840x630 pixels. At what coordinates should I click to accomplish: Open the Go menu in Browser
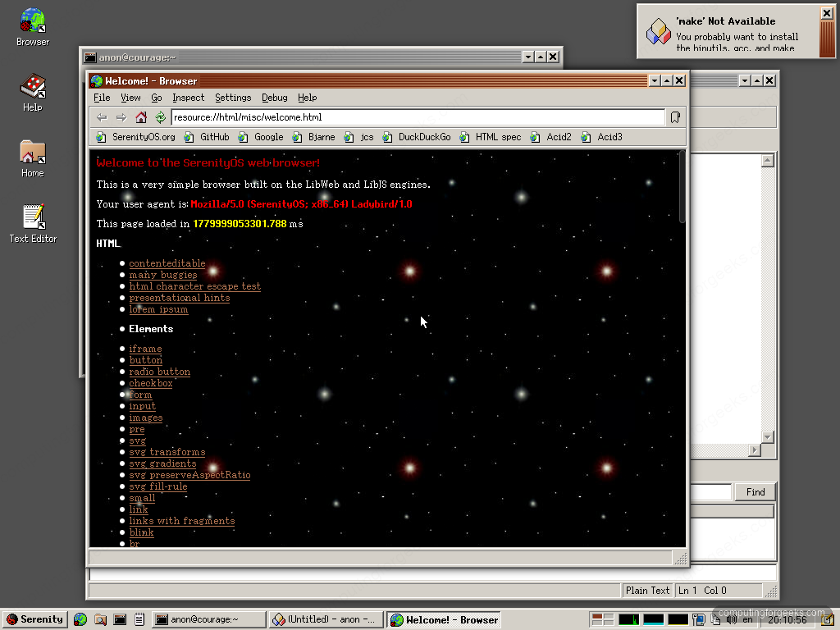[x=157, y=98]
